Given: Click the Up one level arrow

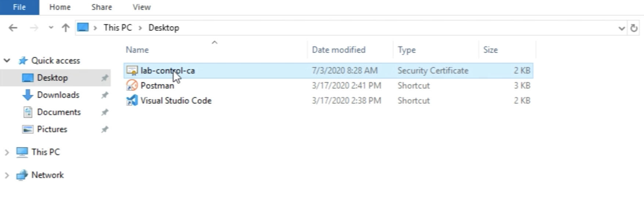Looking at the screenshot, I should click(x=66, y=28).
